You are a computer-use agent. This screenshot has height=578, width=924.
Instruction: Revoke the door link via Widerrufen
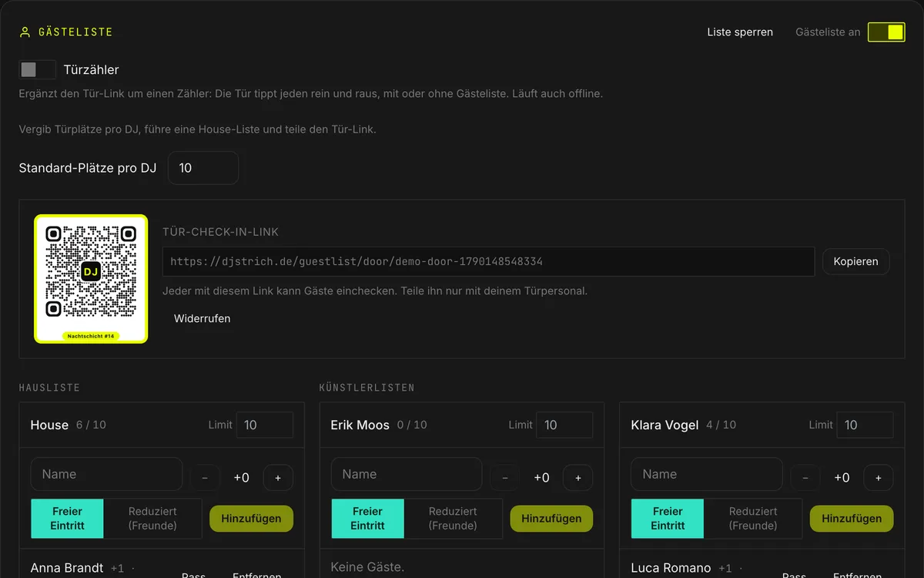coord(202,318)
